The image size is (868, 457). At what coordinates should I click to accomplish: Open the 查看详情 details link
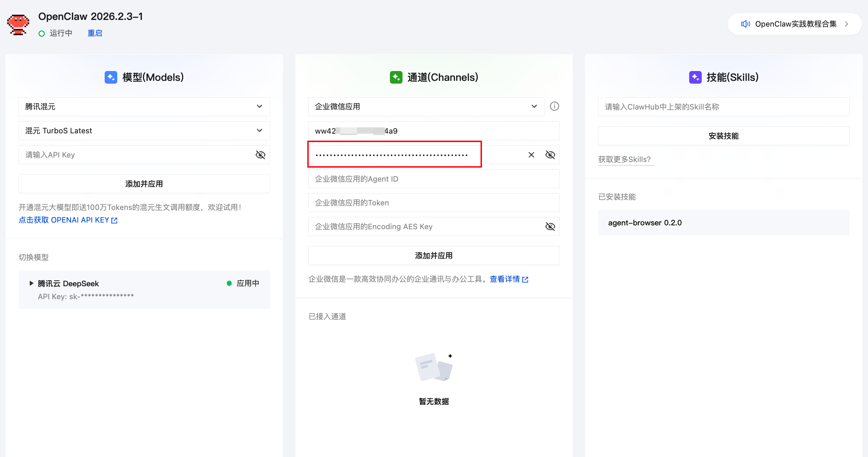tap(505, 279)
